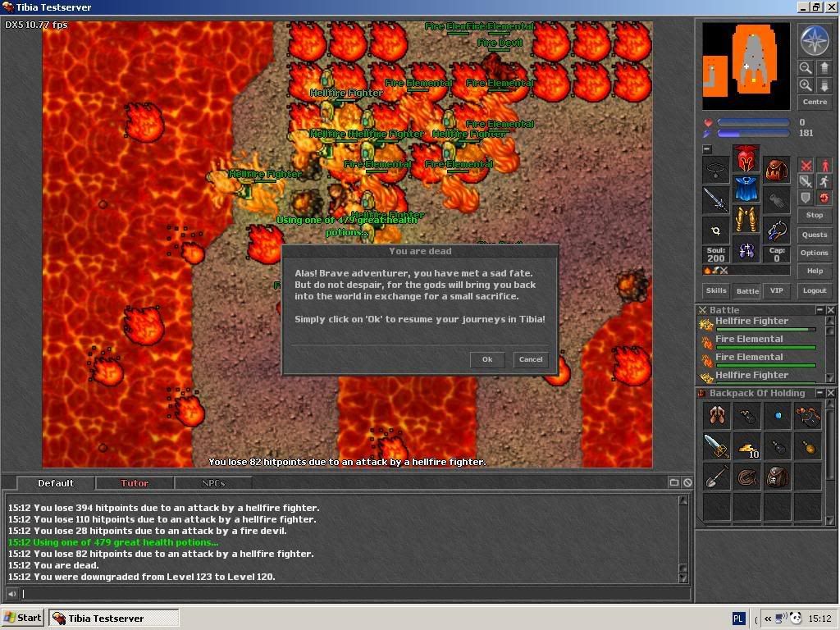Click the Centre minimap button
The height and width of the screenshot is (630, 840).
pyautogui.click(x=815, y=102)
